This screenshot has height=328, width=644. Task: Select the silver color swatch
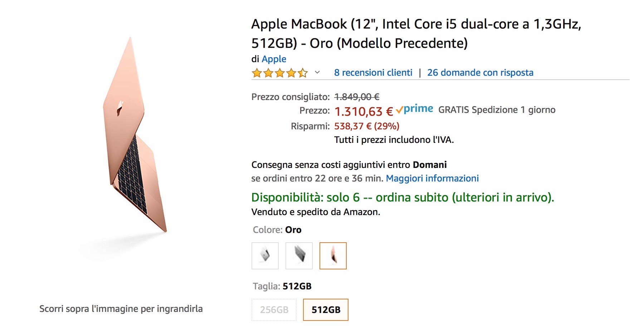265,256
